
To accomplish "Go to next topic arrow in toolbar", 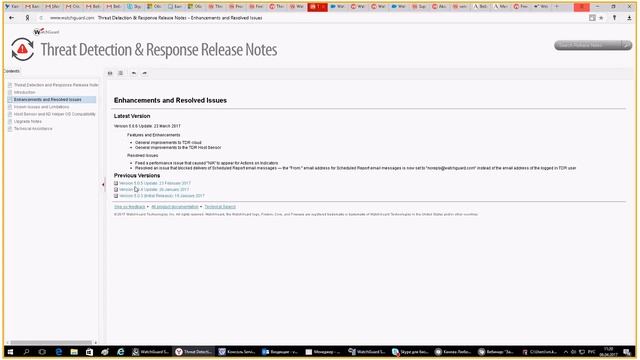I will (144, 73).
